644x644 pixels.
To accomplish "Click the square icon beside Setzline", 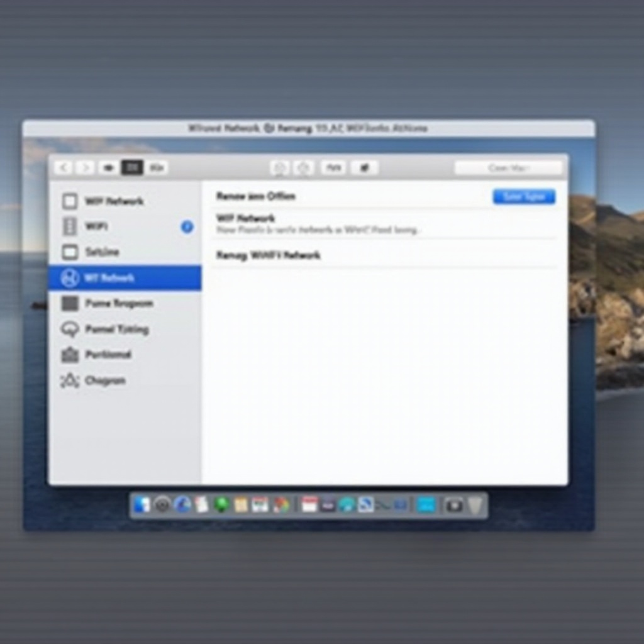I will [70, 252].
